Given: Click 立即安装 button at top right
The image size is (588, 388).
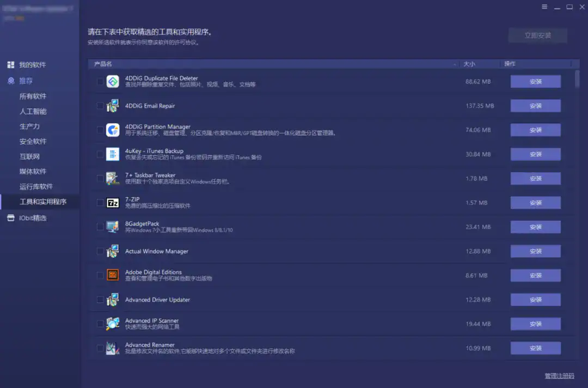Looking at the screenshot, I should tap(538, 35).
